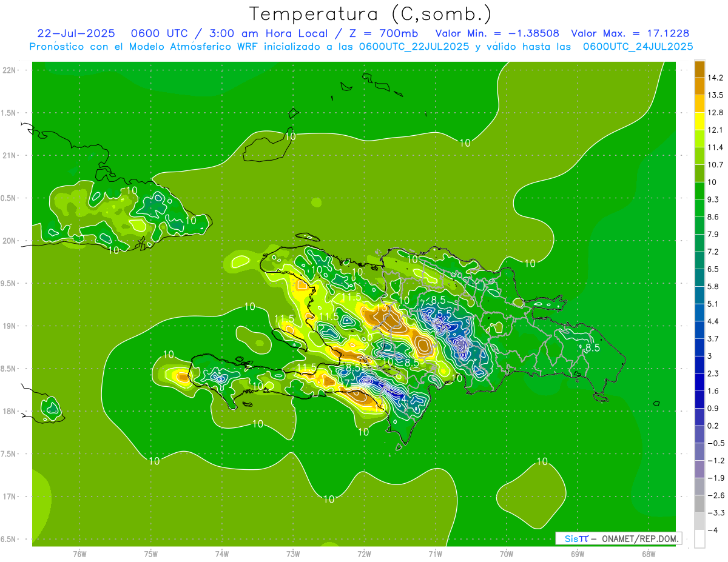Click the "5.8" color scale label
This screenshot has width=728, height=562.
714,287
